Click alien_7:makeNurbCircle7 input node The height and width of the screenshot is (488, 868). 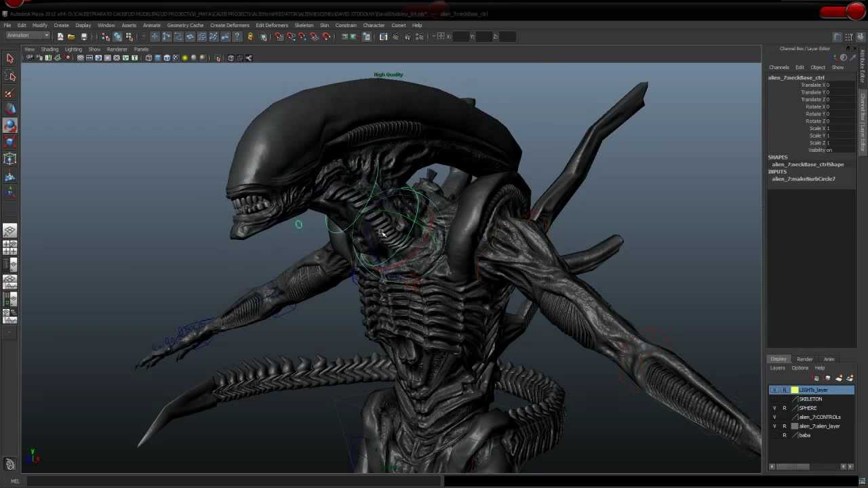(804, 179)
